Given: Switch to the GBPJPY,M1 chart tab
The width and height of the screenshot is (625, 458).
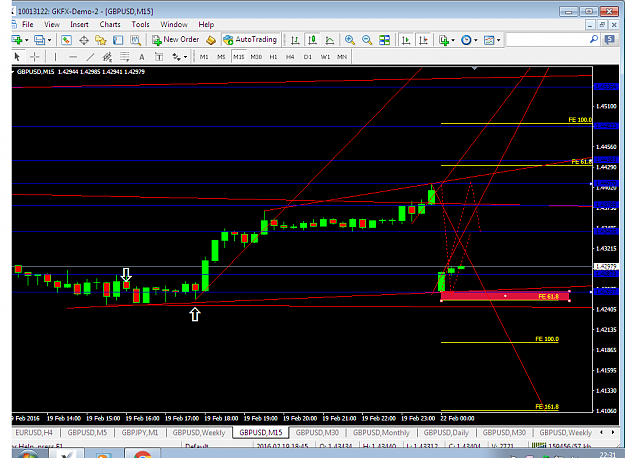Looking at the screenshot, I should pyautogui.click(x=140, y=432).
